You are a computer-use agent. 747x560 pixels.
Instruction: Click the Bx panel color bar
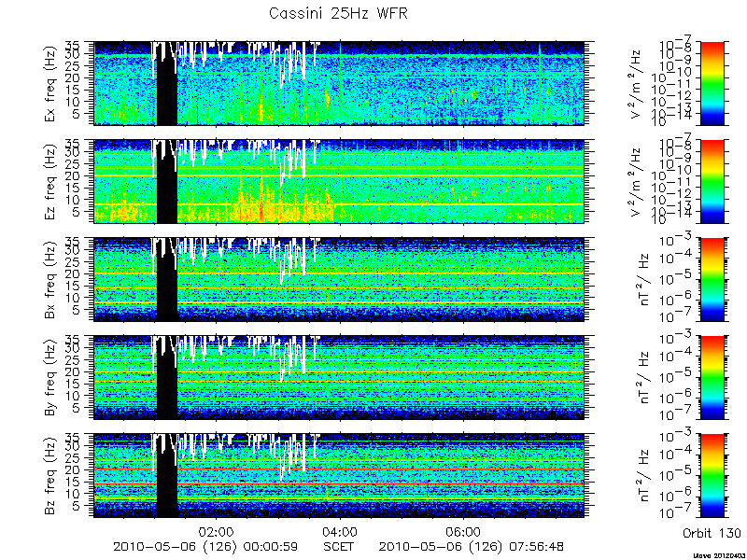[x=712, y=279]
